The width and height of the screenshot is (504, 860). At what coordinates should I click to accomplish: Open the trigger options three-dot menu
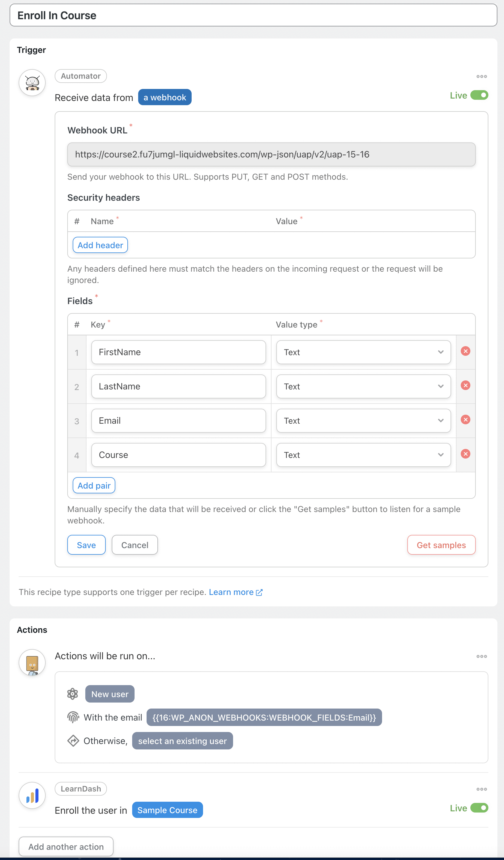(x=481, y=76)
